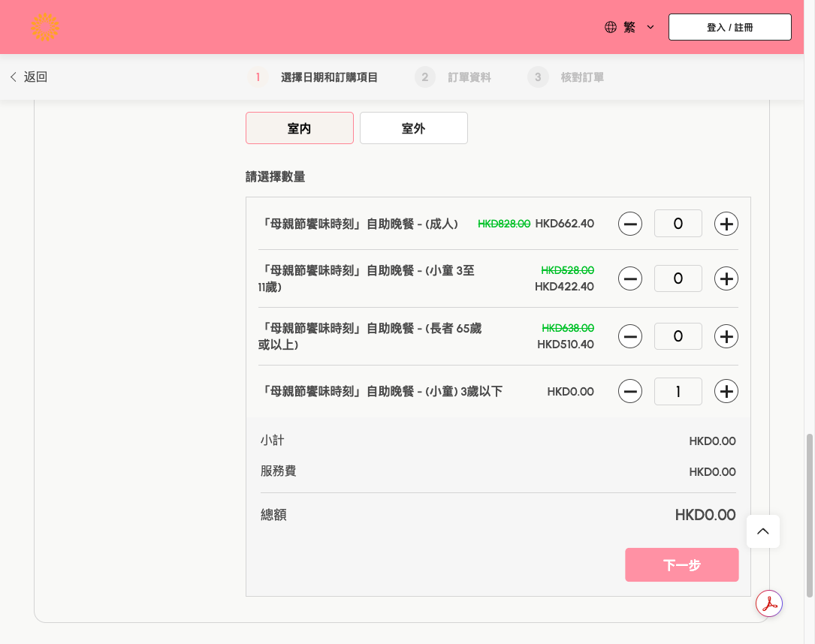The height and width of the screenshot is (644, 815).
Task: Click the 下一步 next button
Action: tap(682, 565)
